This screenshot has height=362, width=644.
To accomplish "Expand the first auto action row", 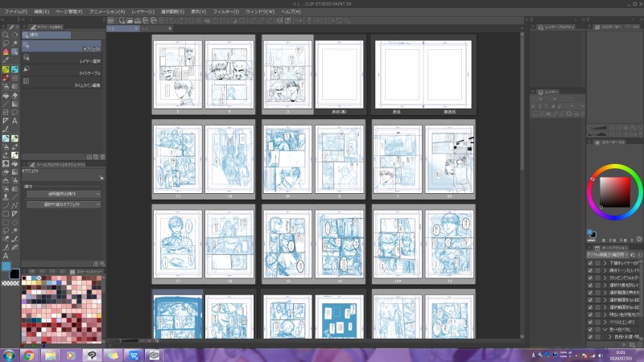I will point(605,263).
